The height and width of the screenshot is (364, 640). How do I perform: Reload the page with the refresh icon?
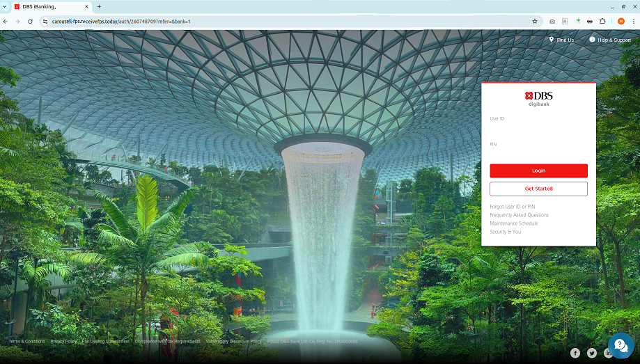click(30, 21)
